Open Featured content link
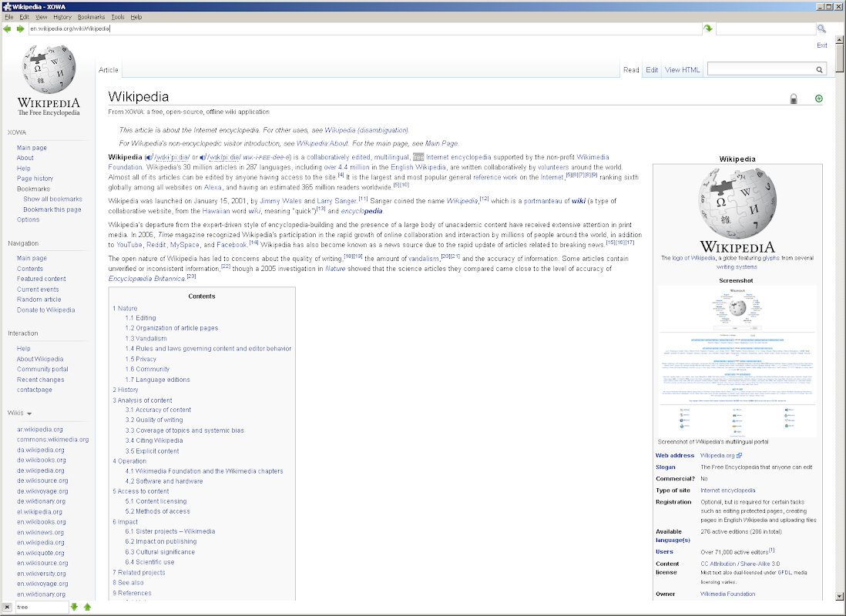Image resolution: width=846 pixels, height=616 pixels. pos(41,279)
